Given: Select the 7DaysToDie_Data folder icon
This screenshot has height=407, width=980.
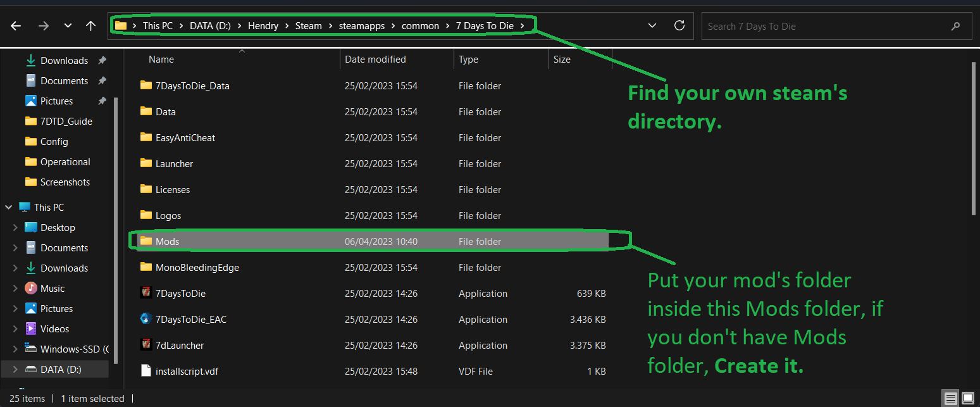Looking at the screenshot, I should pos(146,85).
